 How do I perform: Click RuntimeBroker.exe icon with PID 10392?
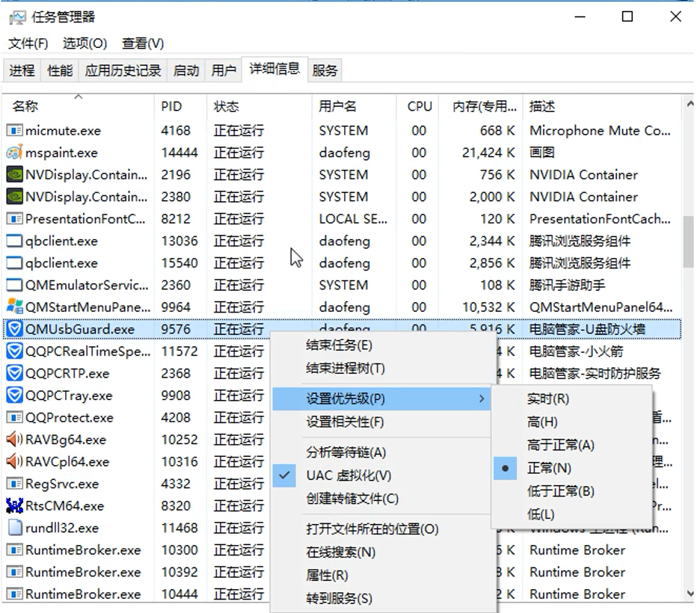click(14, 572)
